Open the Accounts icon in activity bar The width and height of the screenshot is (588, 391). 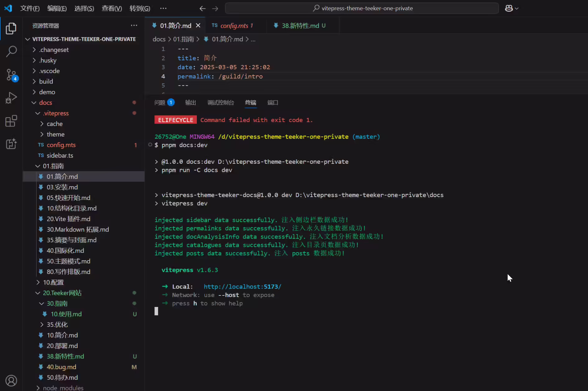(11, 380)
